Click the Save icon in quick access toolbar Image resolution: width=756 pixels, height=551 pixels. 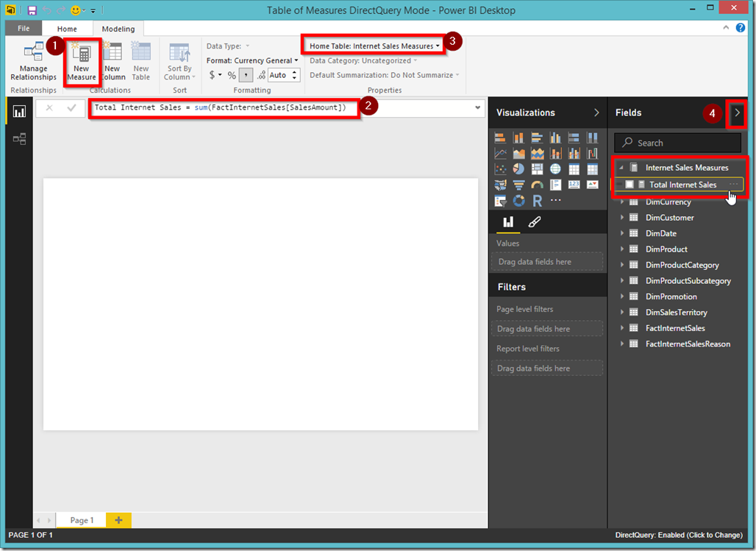[x=32, y=10]
